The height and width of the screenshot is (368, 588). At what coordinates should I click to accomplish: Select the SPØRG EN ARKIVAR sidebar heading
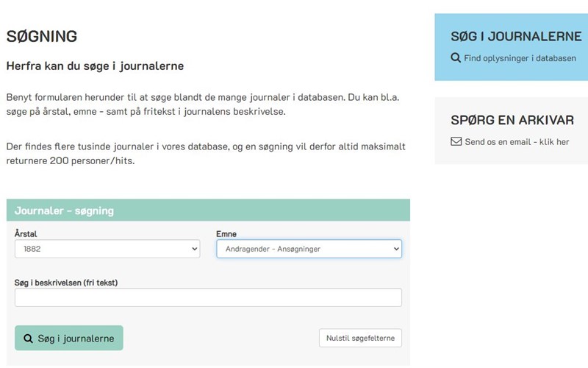click(x=512, y=120)
